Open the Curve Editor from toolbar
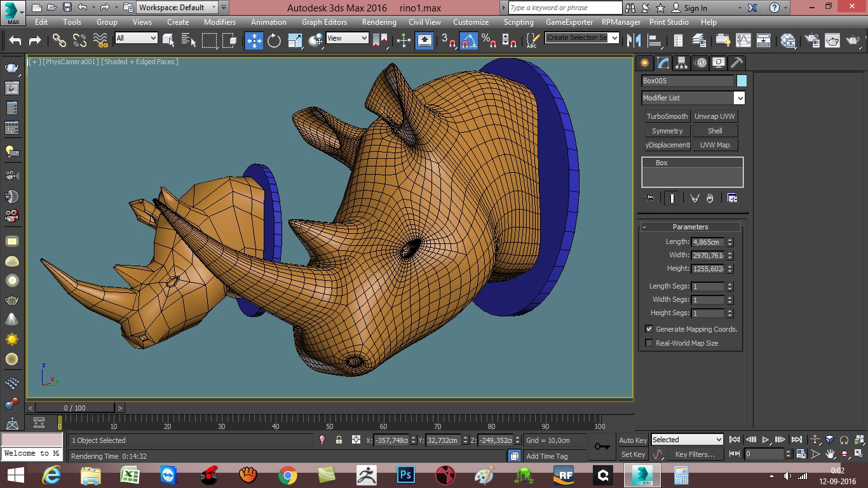The width and height of the screenshot is (868, 488). 743,41
